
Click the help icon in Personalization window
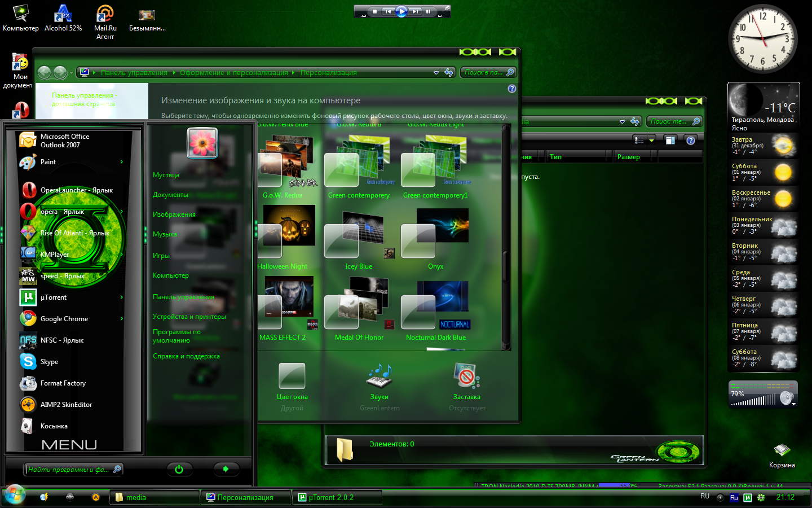click(x=511, y=89)
